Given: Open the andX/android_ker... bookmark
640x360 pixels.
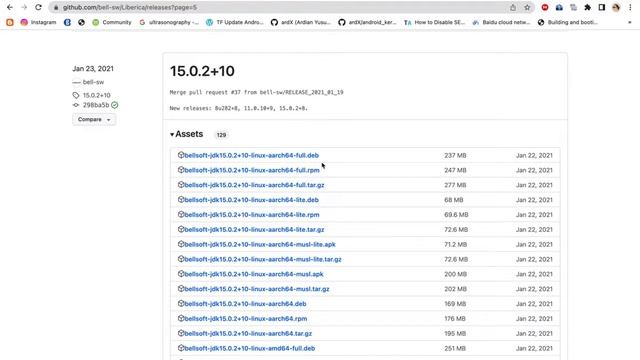Looking at the screenshot, I should click(x=367, y=22).
